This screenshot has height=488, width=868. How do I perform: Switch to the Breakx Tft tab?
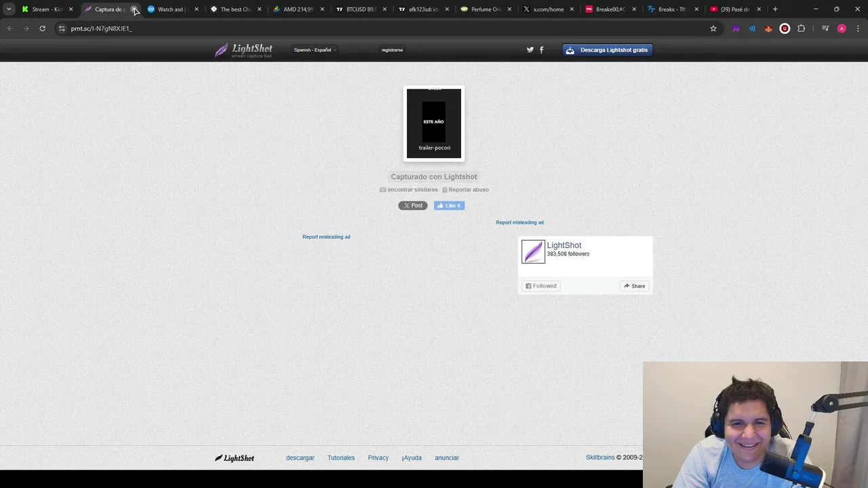coord(673,9)
